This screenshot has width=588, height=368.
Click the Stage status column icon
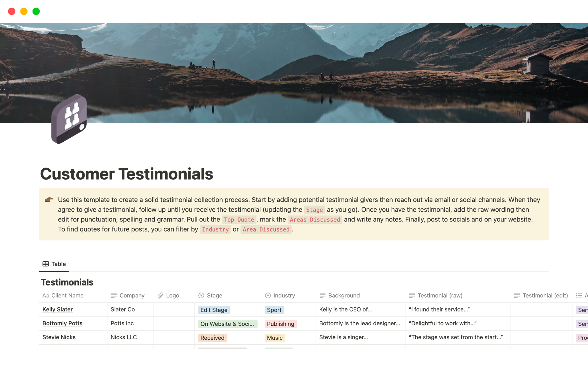[x=201, y=296]
